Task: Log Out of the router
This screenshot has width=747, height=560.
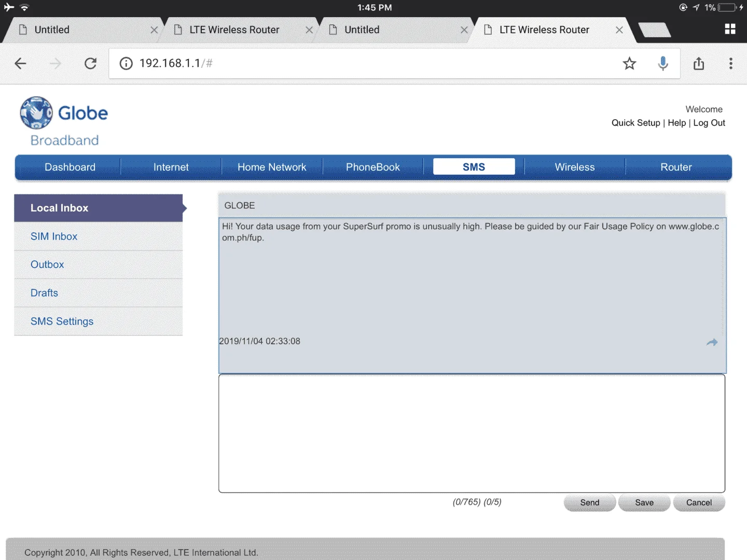Action: point(709,123)
